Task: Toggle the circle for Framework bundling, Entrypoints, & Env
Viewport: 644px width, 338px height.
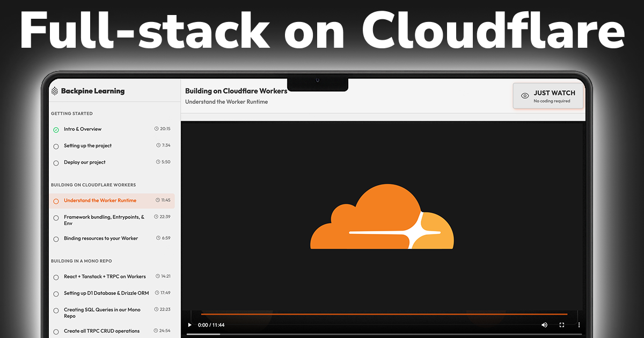Action: 56,218
